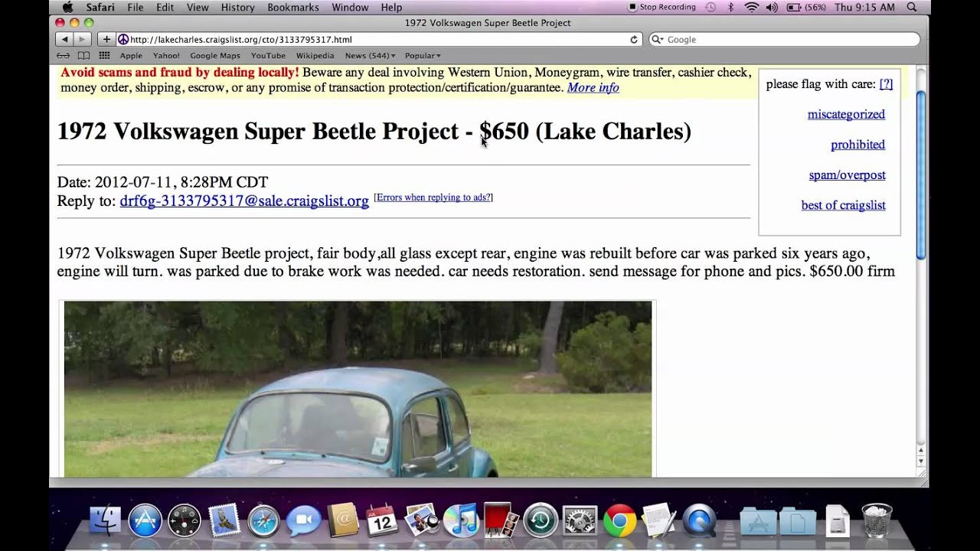Open the Trash in the Dock

click(x=877, y=521)
